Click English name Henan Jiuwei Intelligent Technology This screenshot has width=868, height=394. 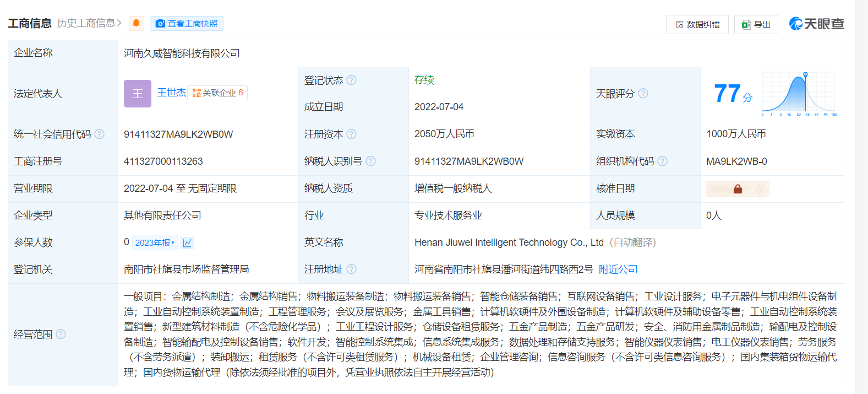click(x=509, y=242)
